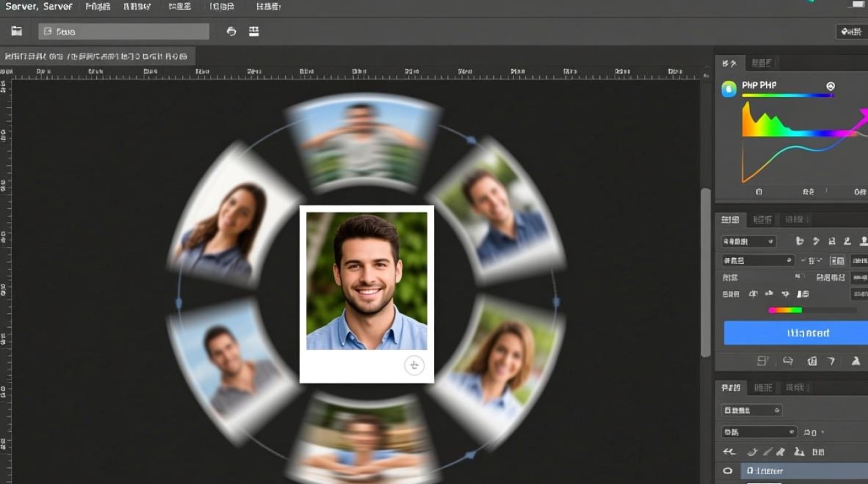Switch to the second tab in the histogram panel
Screen dimensions: 868x484
[x=761, y=63]
